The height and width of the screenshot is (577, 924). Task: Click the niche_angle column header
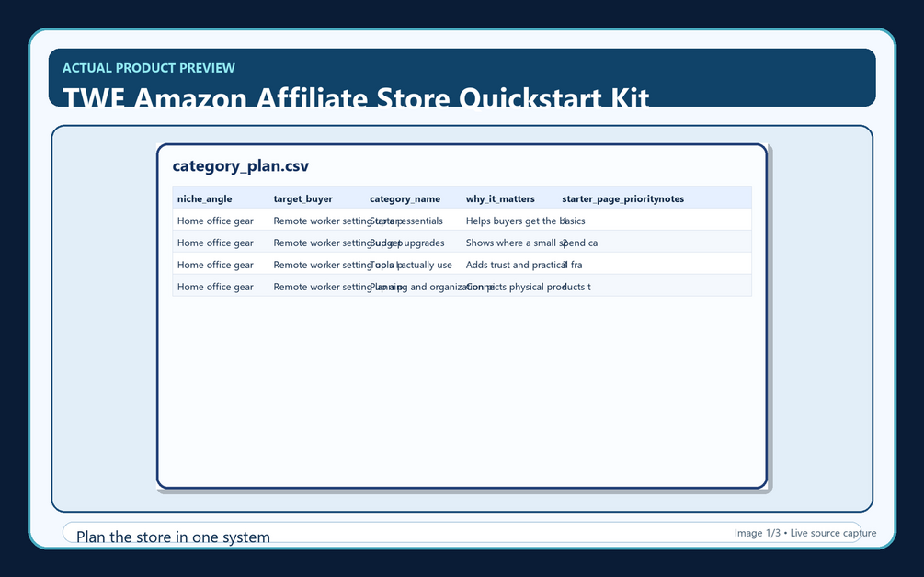[204, 199]
